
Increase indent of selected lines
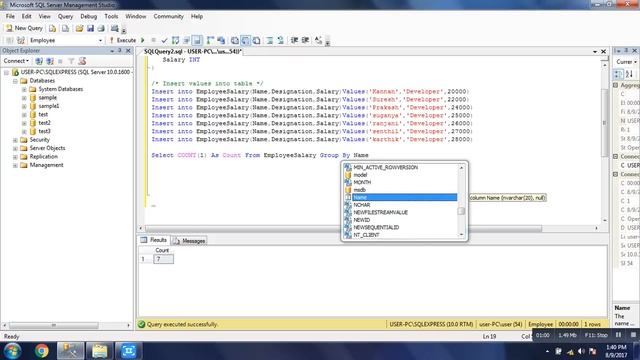click(305, 40)
